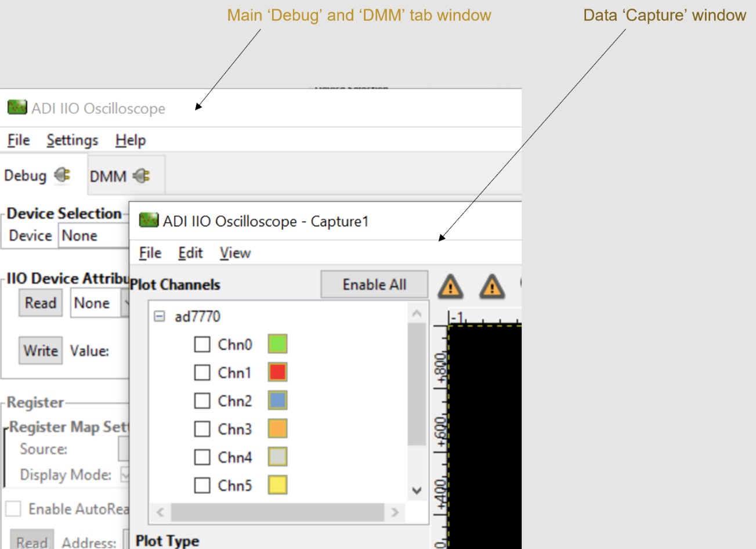Click the second warning triangle icon in Capture1
The height and width of the screenshot is (549, 756).
491,286
